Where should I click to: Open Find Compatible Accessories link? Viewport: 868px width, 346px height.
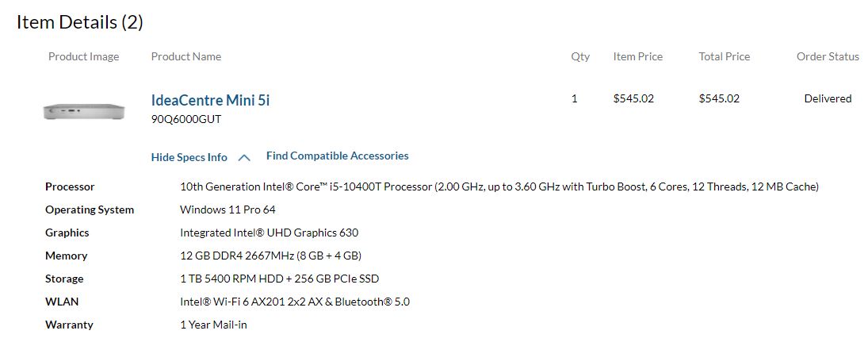click(x=337, y=156)
